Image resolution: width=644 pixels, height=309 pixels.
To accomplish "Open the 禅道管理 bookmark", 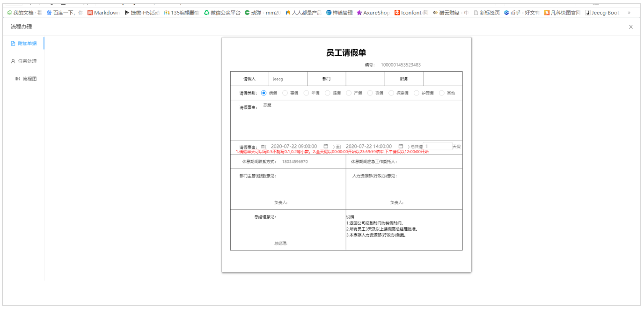I will tap(339, 13).
